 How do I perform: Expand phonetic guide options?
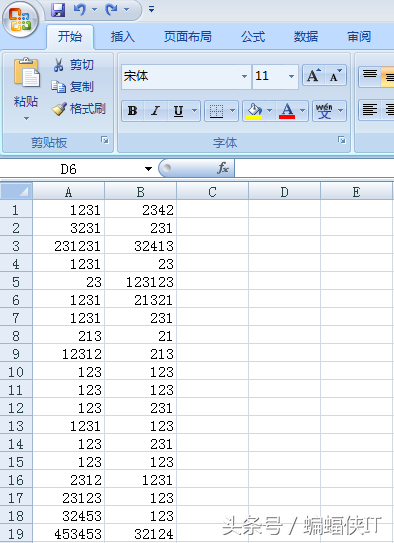(340, 111)
